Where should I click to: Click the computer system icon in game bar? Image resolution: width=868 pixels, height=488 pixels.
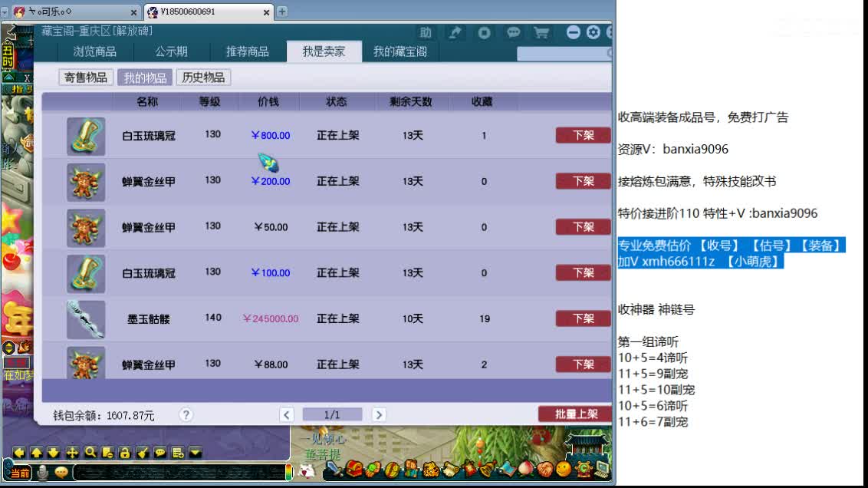pos(602,470)
